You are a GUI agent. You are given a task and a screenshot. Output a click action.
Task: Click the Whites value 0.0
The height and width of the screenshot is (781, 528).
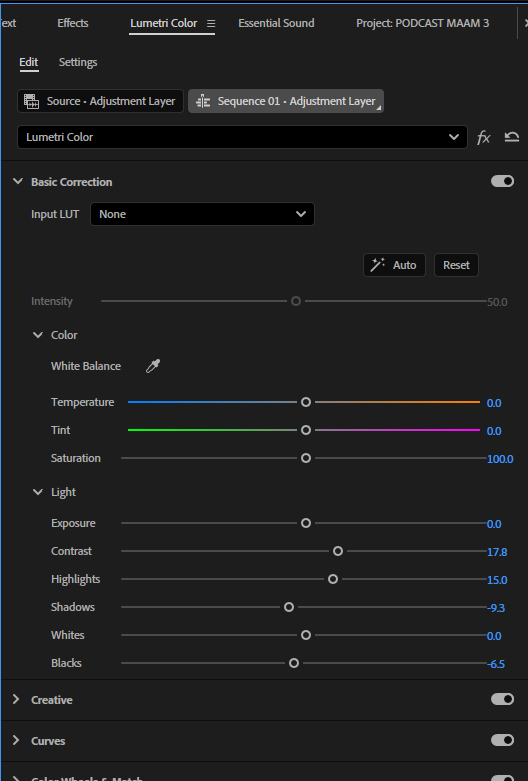point(494,636)
